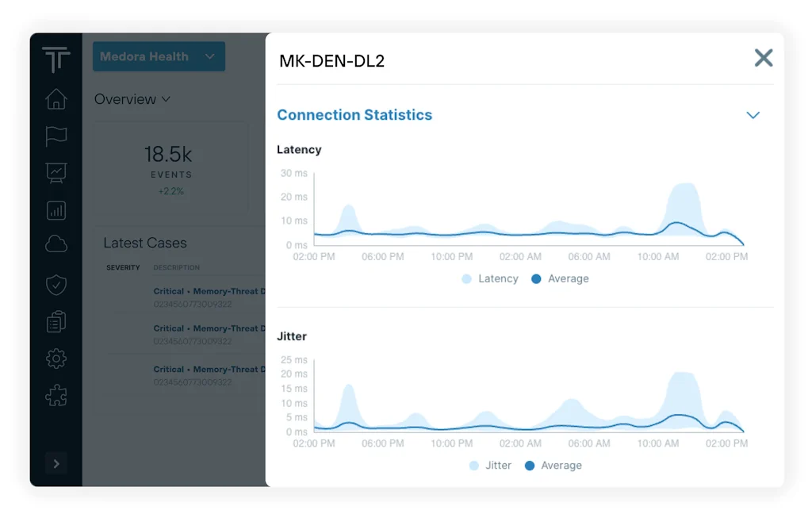The image size is (812, 514).
Task: Toggle Average series in Jitter legend
Action: tap(553, 466)
